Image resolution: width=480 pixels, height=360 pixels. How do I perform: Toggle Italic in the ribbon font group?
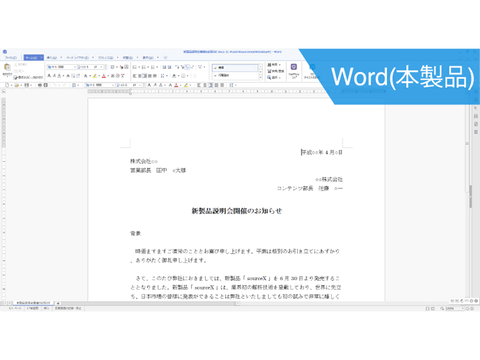point(54,76)
